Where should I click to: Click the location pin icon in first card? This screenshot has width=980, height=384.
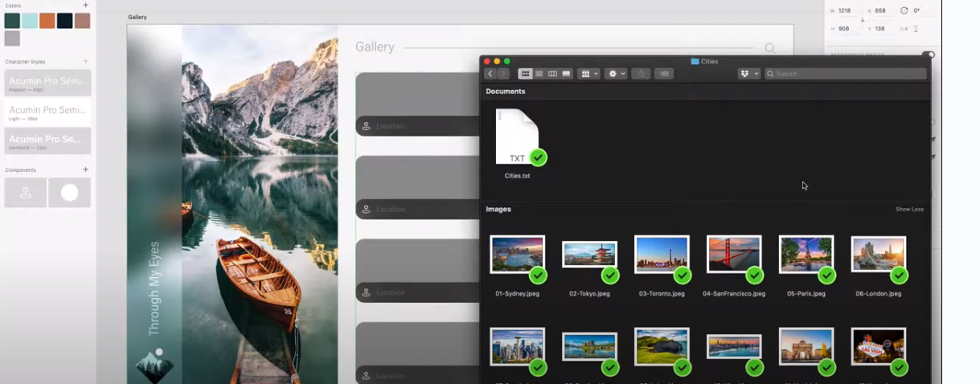366,126
